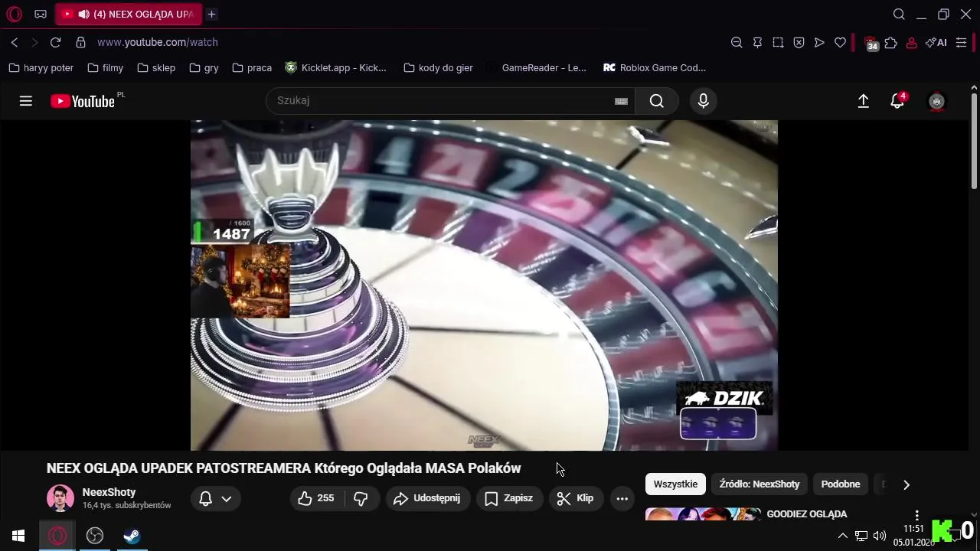The image size is (980, 551).
Task: Open the three-dot more actions menu
Action: (x=622, y=498)
